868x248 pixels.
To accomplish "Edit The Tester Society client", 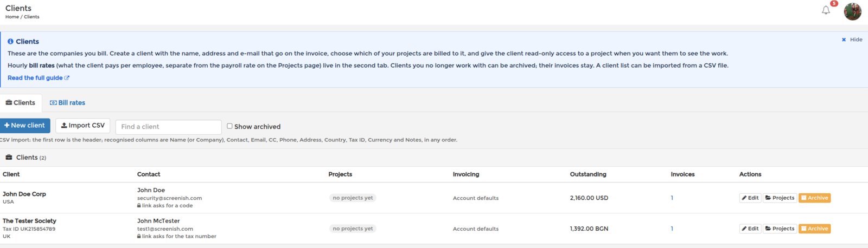I will pyautogui.click(x=750, y=229).
